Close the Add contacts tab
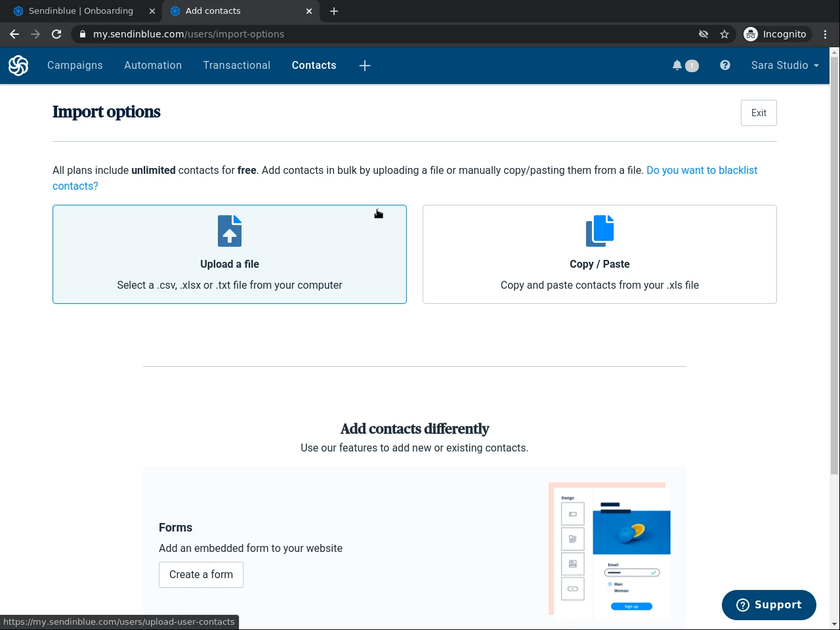Viewport: 840px width, 630px height. 309,11
